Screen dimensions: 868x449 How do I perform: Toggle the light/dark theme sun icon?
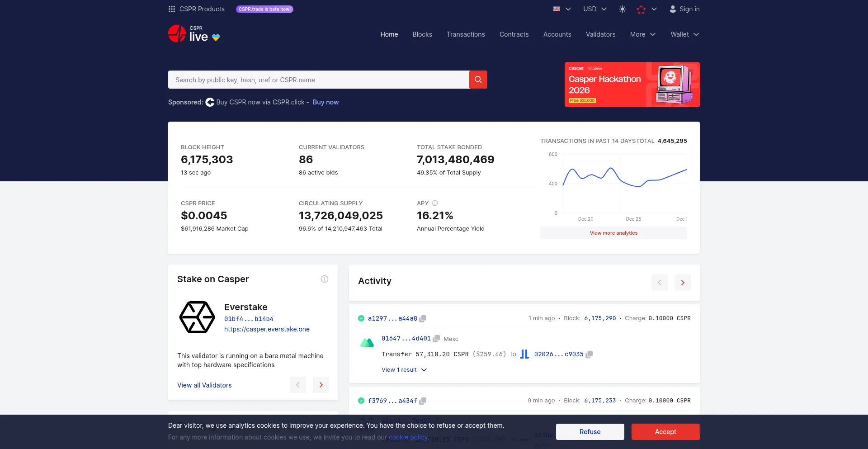[622, 9]
